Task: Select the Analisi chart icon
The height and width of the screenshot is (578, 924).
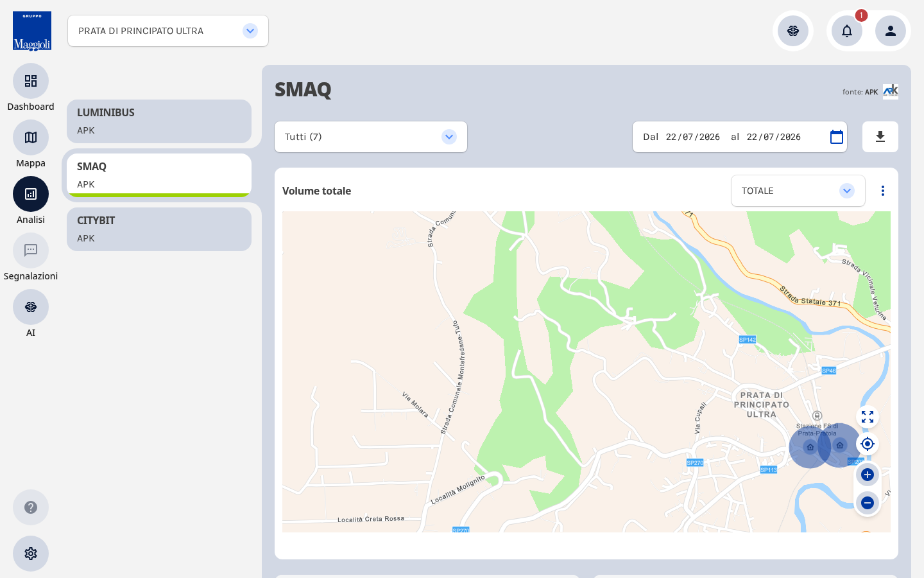Action: [x=31, y=194]
